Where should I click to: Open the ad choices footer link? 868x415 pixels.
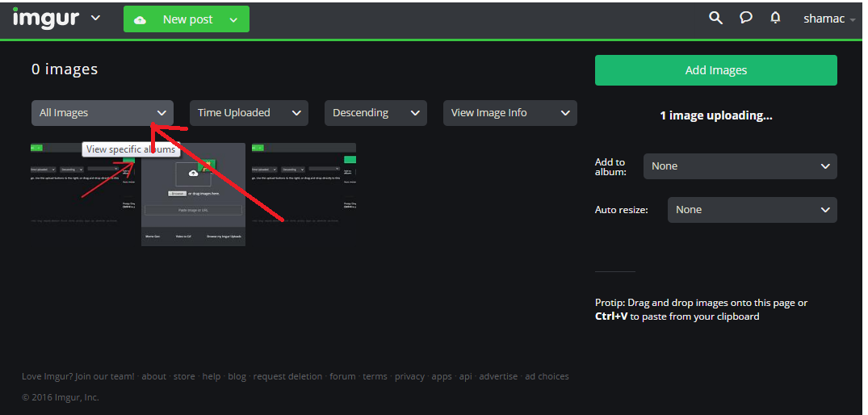tap(547, 376)
